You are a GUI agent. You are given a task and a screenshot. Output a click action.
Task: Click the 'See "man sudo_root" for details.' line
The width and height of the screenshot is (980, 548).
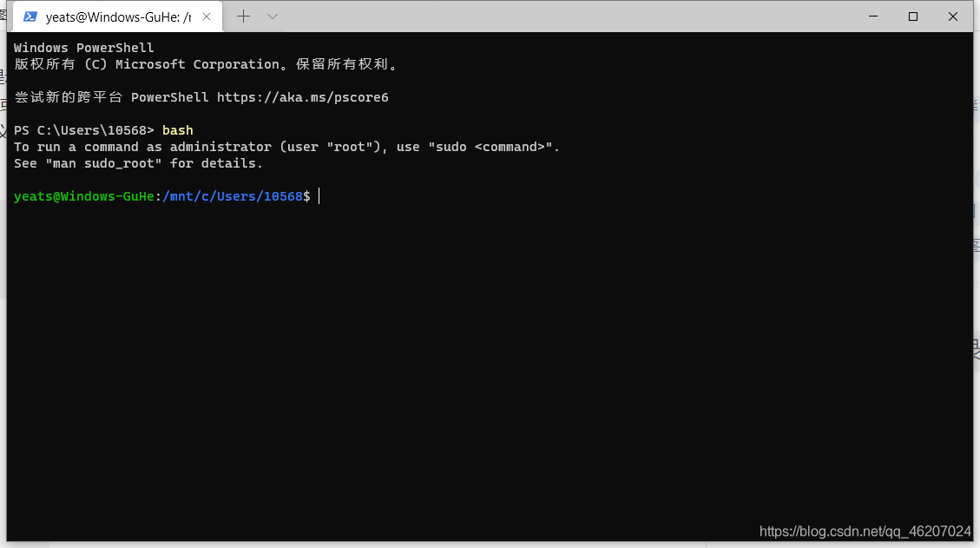138,163
